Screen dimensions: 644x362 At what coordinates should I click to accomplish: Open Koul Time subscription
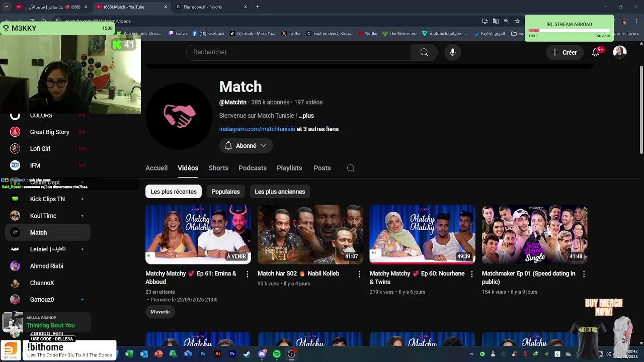(48, 216)
